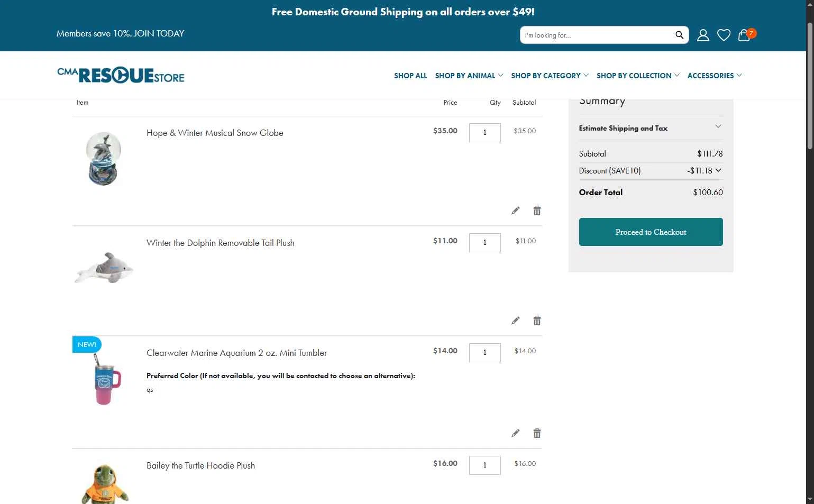Click Proceed to Checkout button

pyautogui.click(x=651, y=232)
